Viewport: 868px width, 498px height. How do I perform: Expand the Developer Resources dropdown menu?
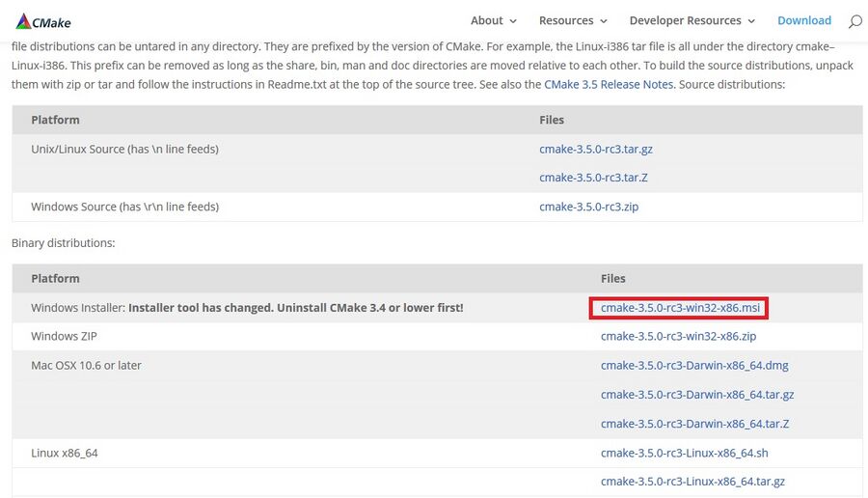(692, 20)
